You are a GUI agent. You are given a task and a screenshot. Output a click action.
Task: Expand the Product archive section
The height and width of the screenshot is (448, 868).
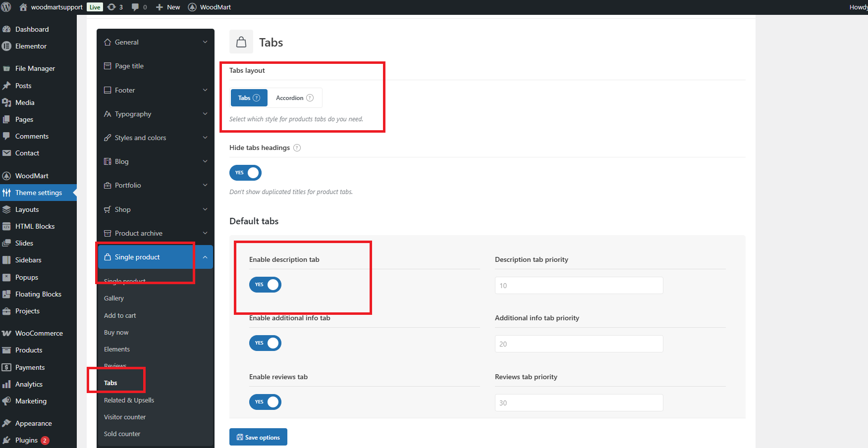tap(156, 233)
